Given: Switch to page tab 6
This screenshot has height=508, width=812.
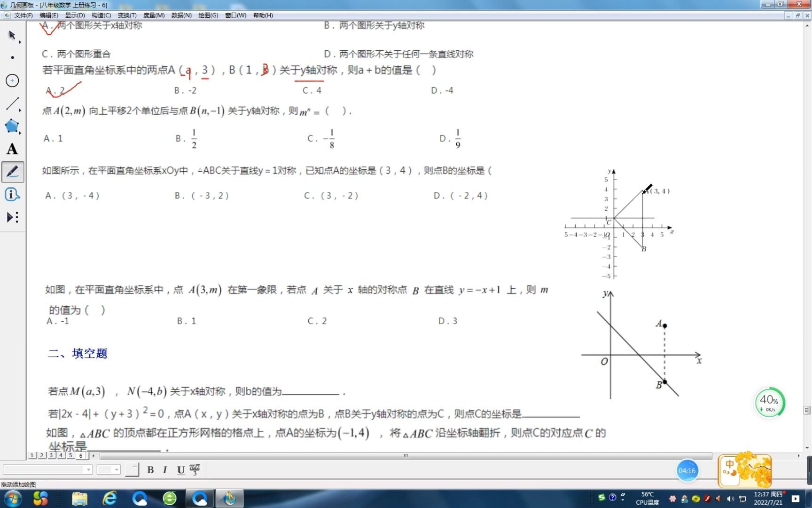Looking at the screenshot, I should click(81, 455).
